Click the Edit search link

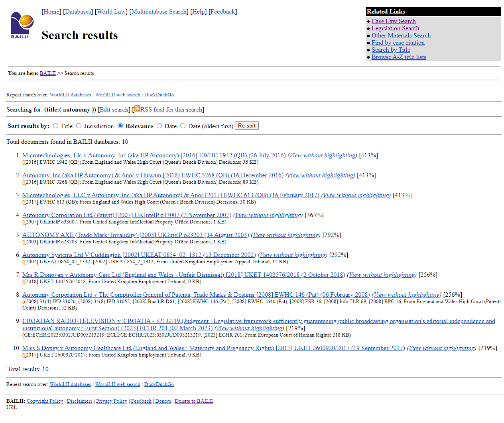click(114, 110)
